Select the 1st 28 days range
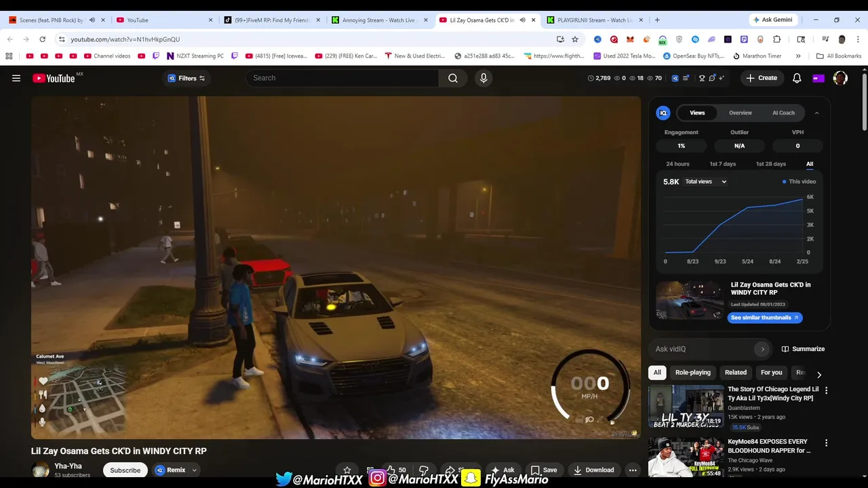868x488 pixels. pos(770,164)
